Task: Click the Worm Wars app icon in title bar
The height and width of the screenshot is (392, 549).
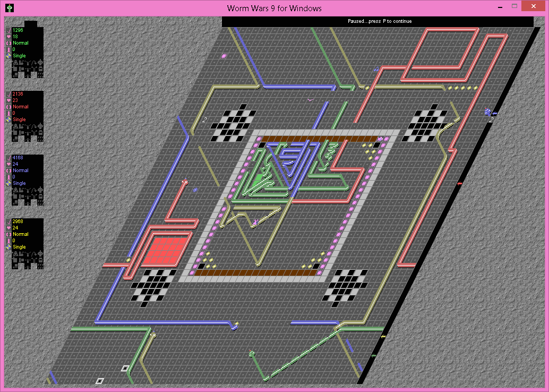Action: (10, 8)
